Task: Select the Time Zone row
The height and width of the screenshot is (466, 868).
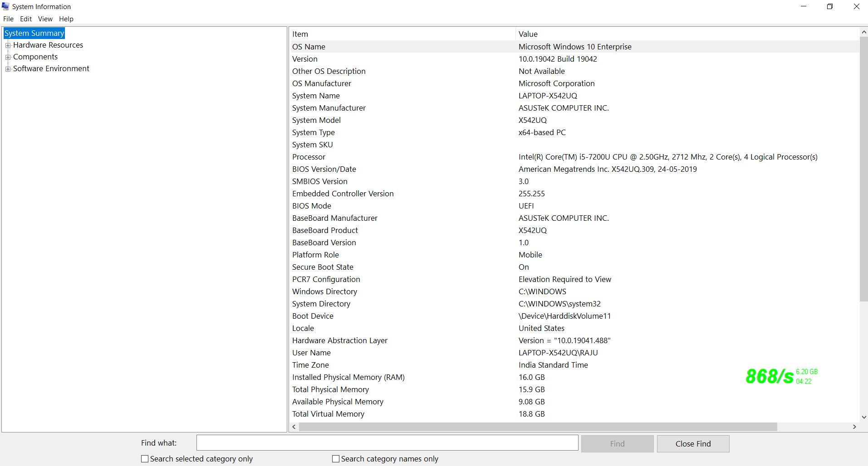Action: 574,365
